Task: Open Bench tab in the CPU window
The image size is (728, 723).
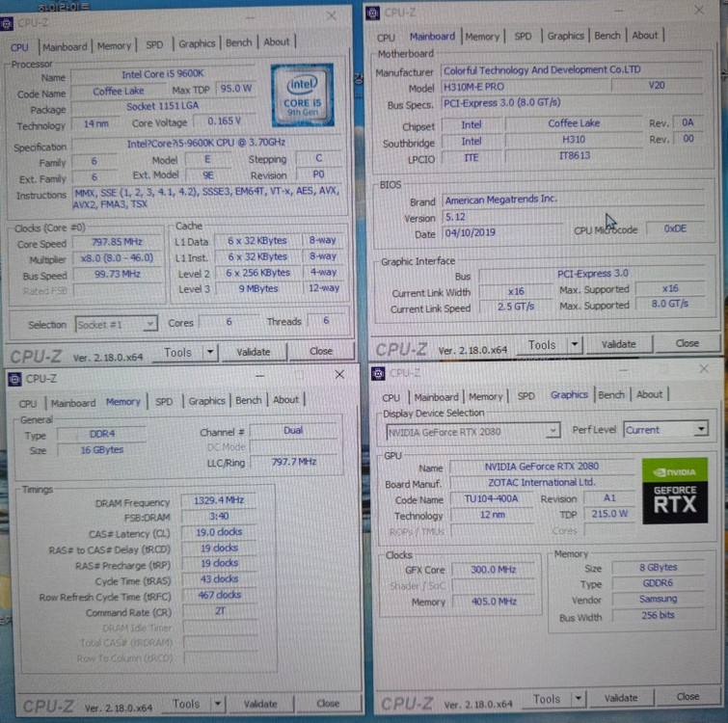Action: 238,42
